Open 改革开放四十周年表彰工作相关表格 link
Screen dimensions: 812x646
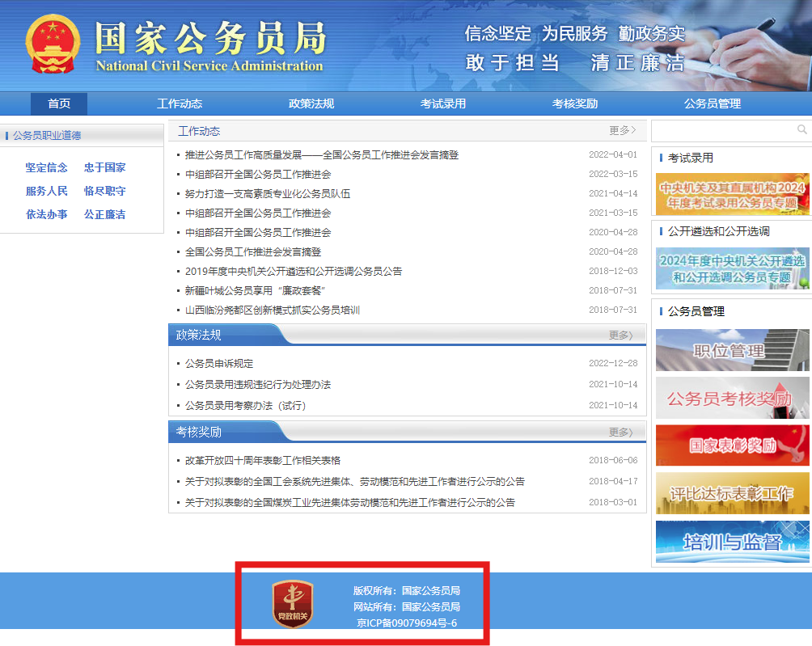tap(263, 460)
